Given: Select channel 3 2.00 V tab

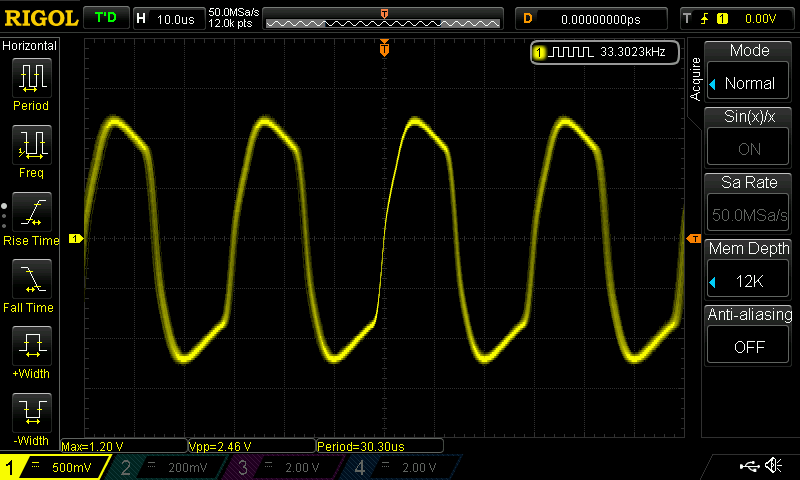Looking at the screenshot, I should 283,467.
